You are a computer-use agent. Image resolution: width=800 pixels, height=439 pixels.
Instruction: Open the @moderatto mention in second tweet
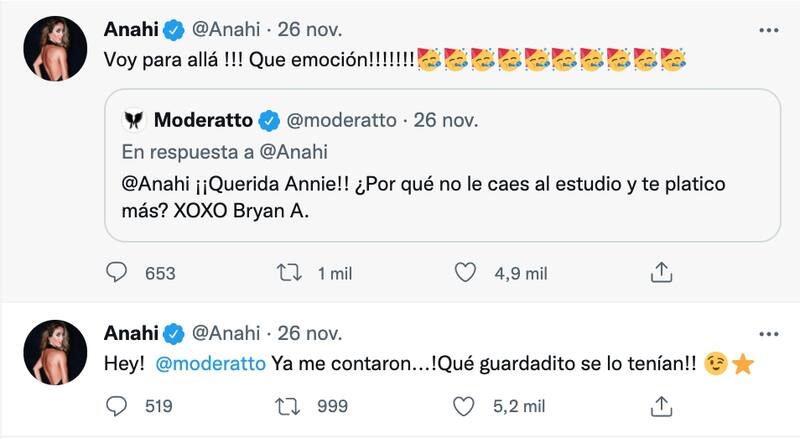[210, 365]
